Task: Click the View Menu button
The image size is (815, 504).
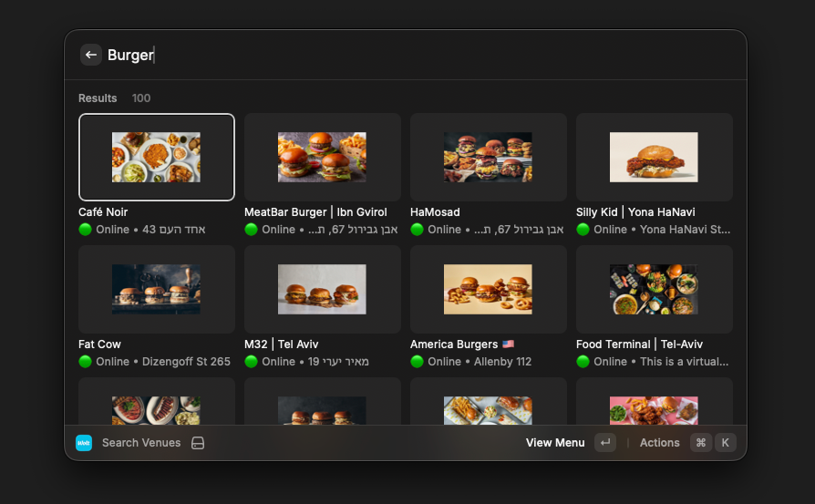Action: point(555,443)
